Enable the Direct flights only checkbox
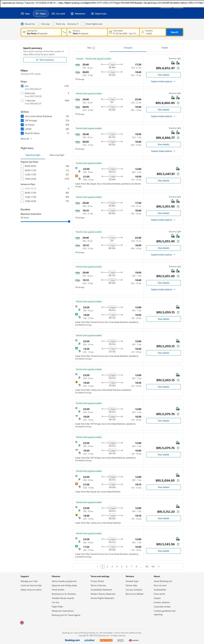The image size is (204, 644). (x=83, y=24)
